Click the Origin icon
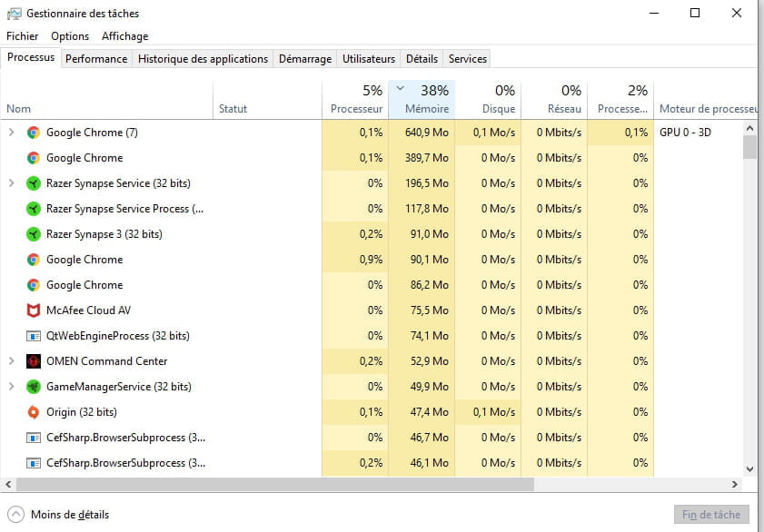The width and height of the screenshot is (764, 532). [x=33, y=412]
